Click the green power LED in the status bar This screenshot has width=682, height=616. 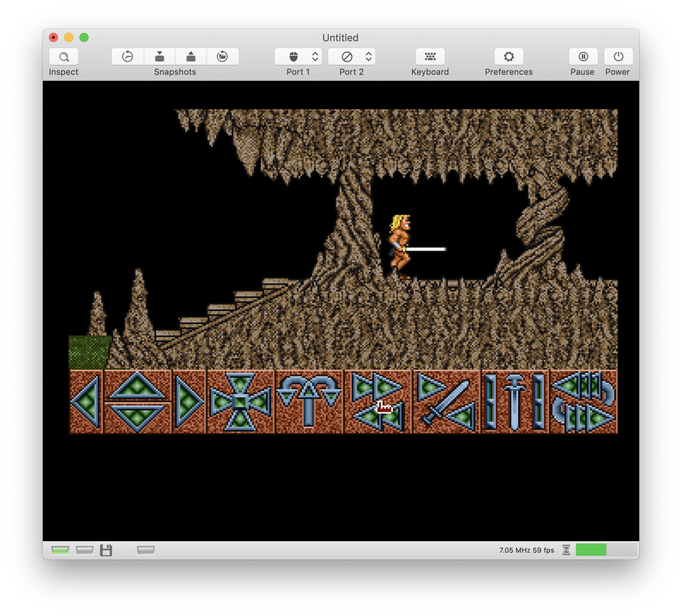(60, 550)
